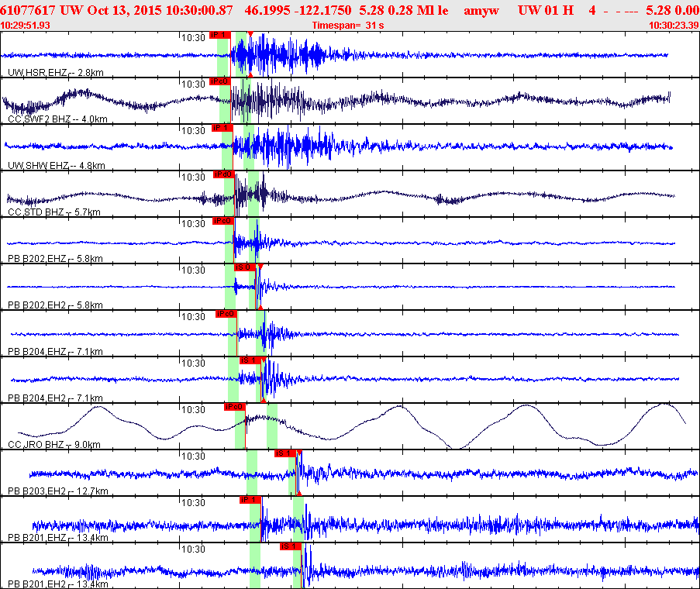The image size is (700, 589).
Task: Click the CC.JRO BHZ 9.0km station label
Action: click(x=54, y=444)
